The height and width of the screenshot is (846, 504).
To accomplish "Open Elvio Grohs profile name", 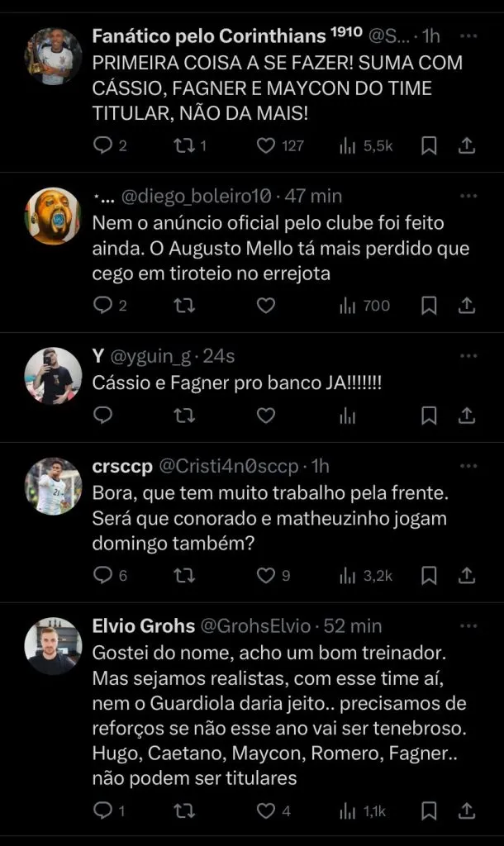I will pos(144,626).
